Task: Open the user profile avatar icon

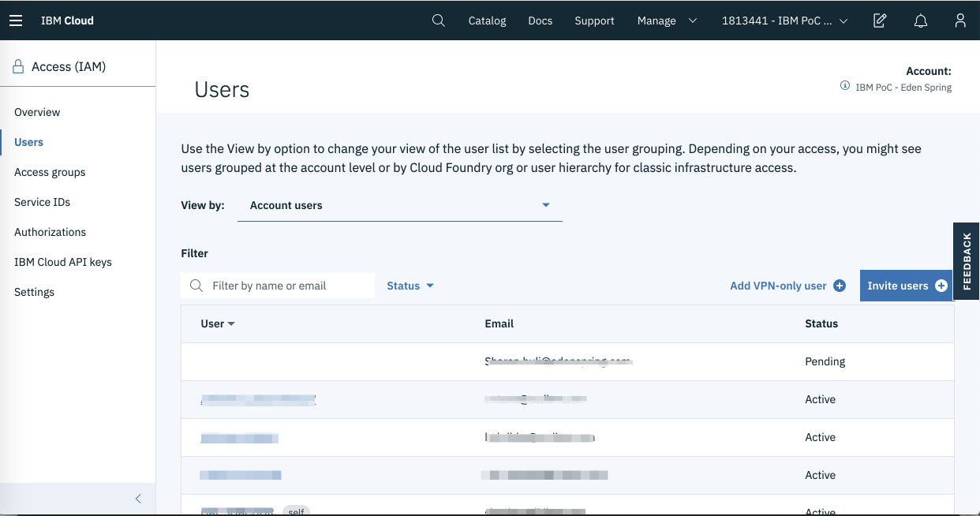Action: click(x=960, y=21)
